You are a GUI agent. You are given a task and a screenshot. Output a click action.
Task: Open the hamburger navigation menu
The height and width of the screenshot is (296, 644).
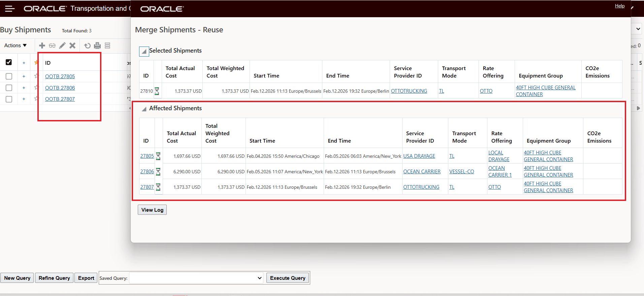coord(10,9)
